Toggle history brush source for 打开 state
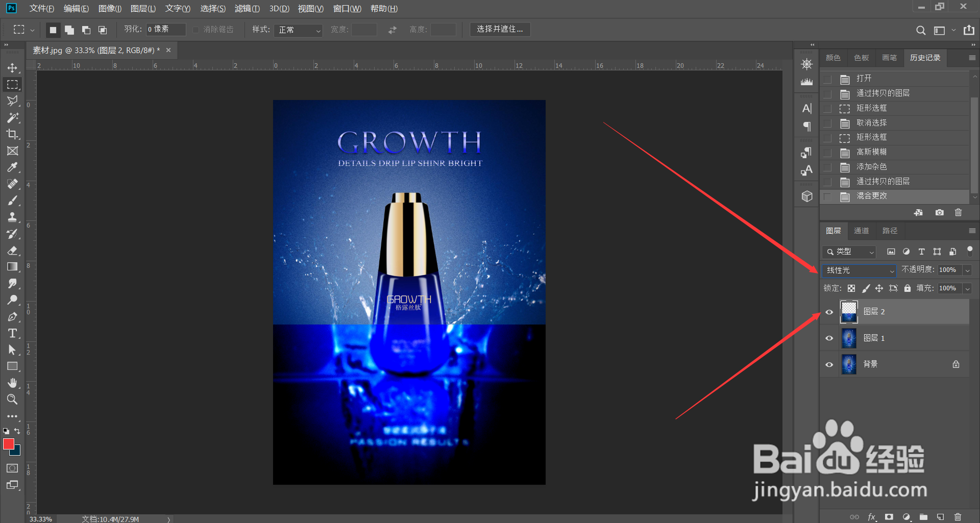The width and height of the screenshot is (980, 523). tap(828, 79)
